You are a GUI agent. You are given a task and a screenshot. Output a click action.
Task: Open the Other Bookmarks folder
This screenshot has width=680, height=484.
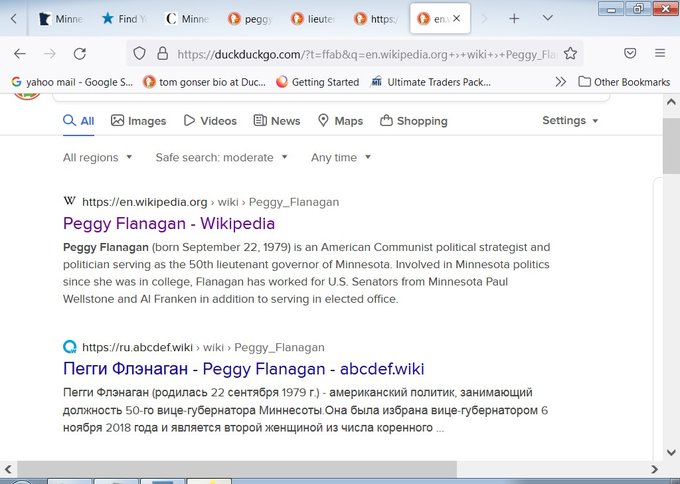click(x=624, y=82)
